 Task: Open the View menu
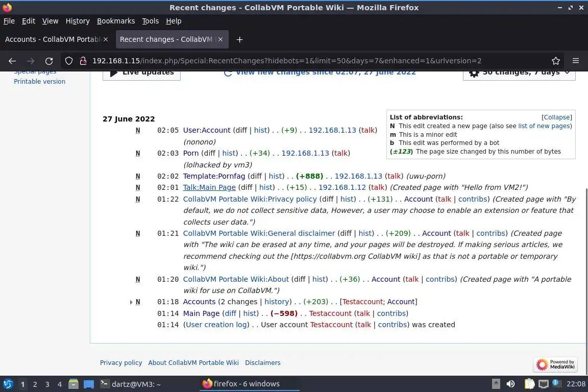[x=50, y=21]
